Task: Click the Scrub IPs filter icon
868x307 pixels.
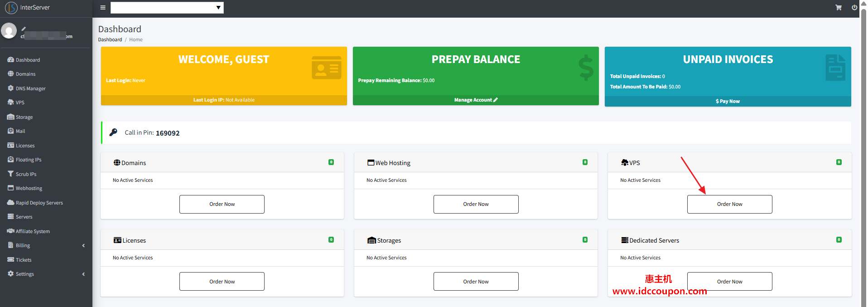Action: pyautogui.click(x=10, y=174)
